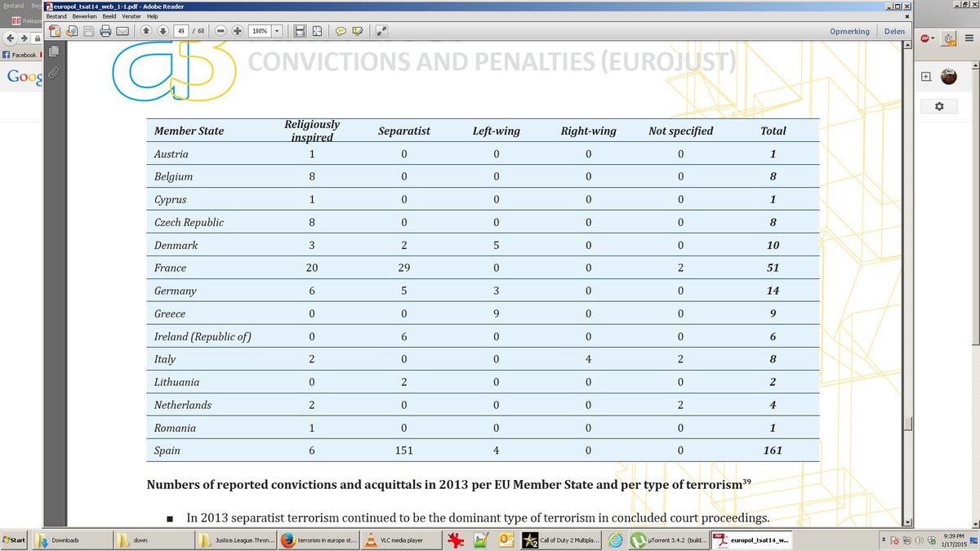The height and width of the screenshot is (551, 980).
Task: Open the Delen pane
Action: [894, 31]
